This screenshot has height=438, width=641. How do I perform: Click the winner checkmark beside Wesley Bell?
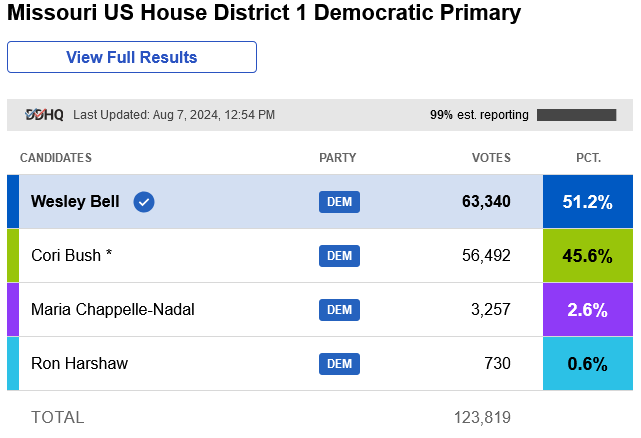tap(144, 202)
